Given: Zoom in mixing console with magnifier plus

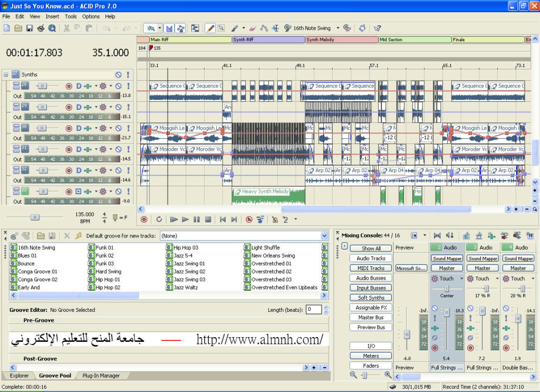Looking at the screenshot, I should point(388,375).
